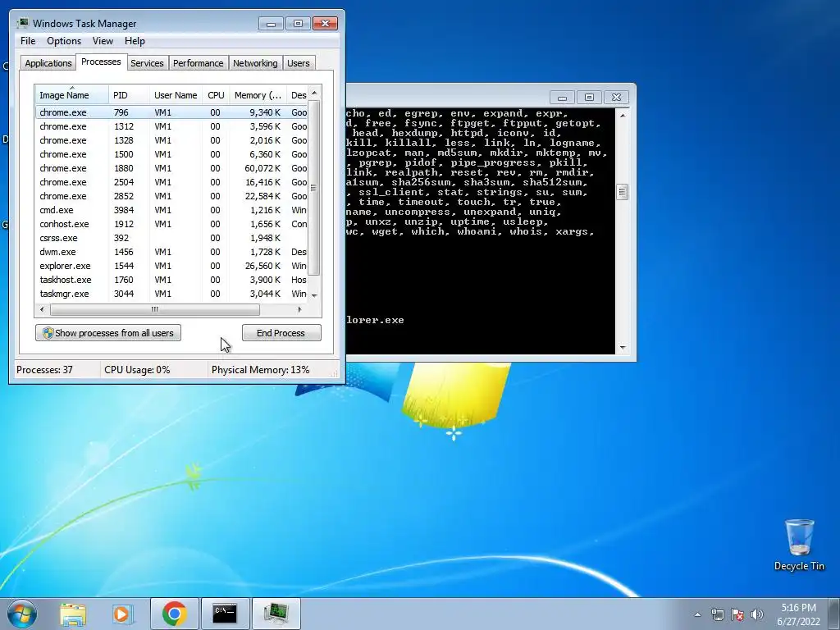Screen dimensions: 840x630
Task: Open the Decycle Tin desktop icon
Action: (x=799, y=545)
